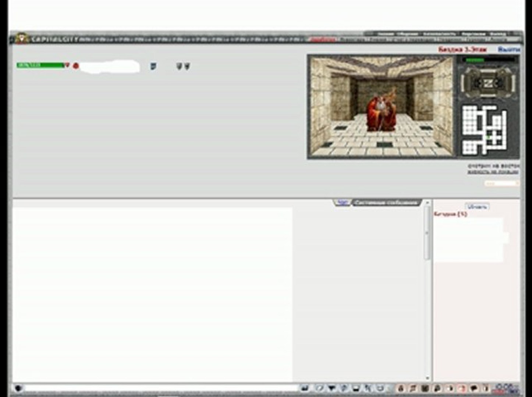Click the speech bubble icon in bottom toolbar

tap(474, 389)
